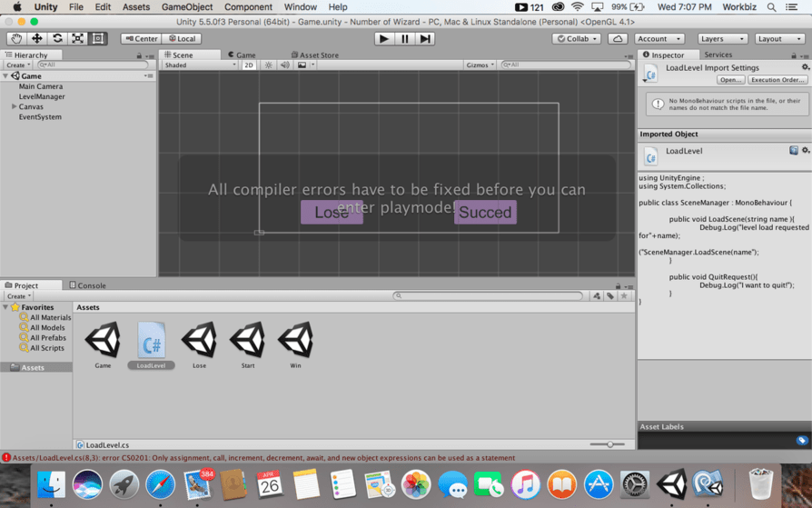Screen dimensions: 812x508
Task: Toggle scene lighting sun icon
Action: (x=268, y=65)
